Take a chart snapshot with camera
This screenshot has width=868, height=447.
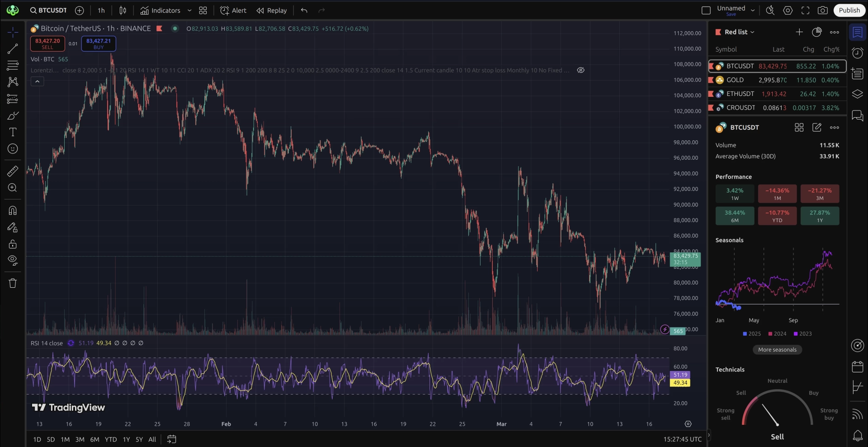tap(823, 10)
